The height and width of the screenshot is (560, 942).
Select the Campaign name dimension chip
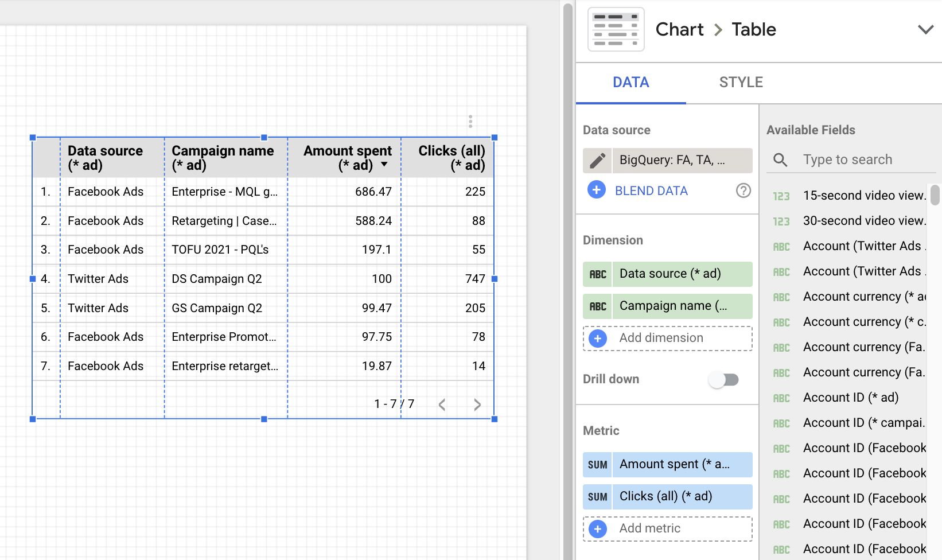coord(682,306)
